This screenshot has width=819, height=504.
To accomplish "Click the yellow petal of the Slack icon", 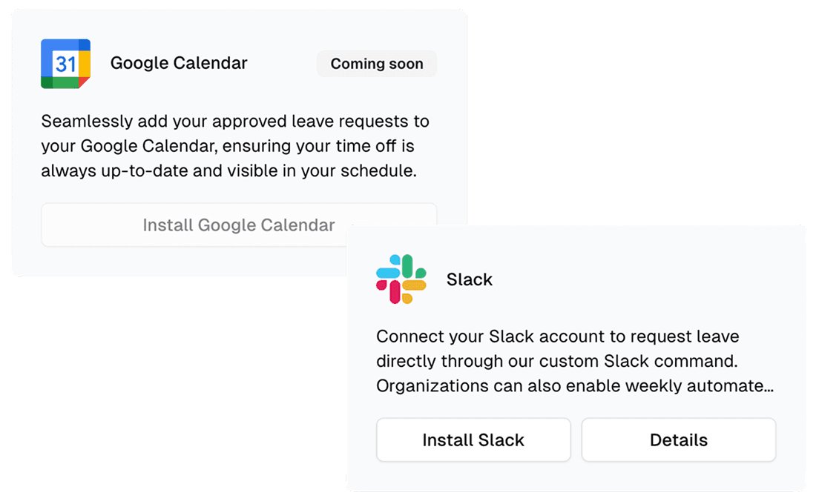I will 414,285.
